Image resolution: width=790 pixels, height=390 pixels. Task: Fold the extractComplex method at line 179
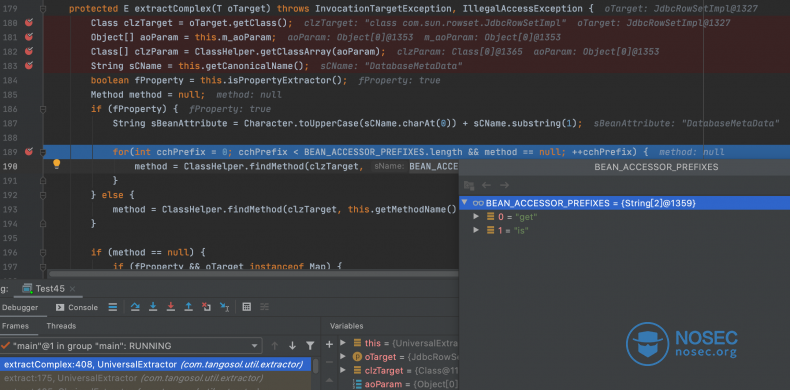click(x=43, y=9)
